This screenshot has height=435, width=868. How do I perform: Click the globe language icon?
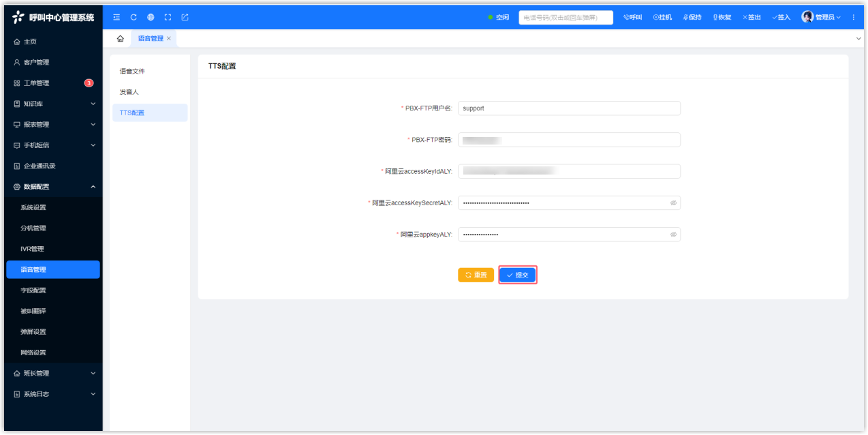151,17
